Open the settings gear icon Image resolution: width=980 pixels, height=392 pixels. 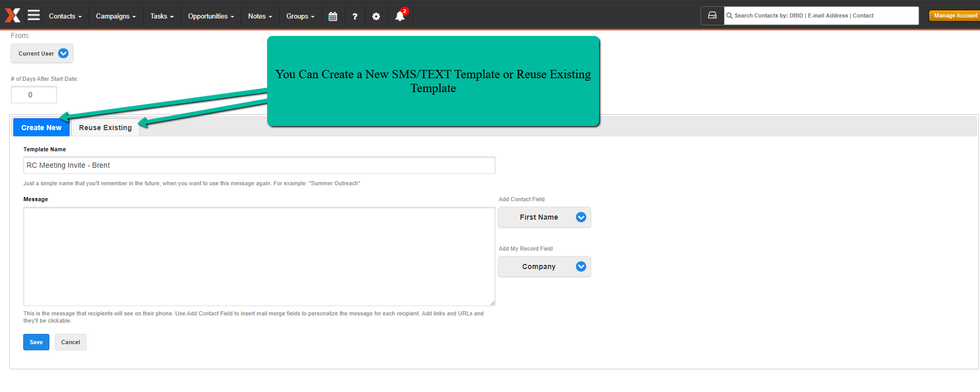(376, 16)
